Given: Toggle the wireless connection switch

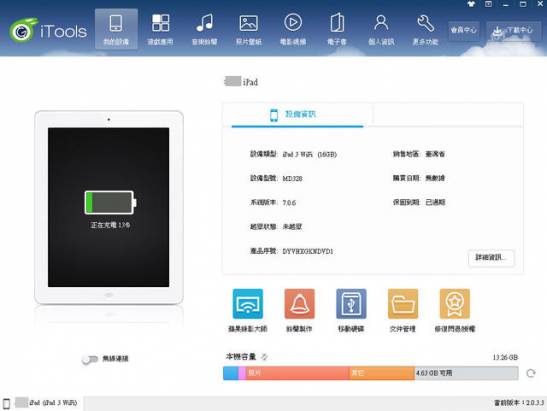Looking at the screenshot, I should 90,359.
